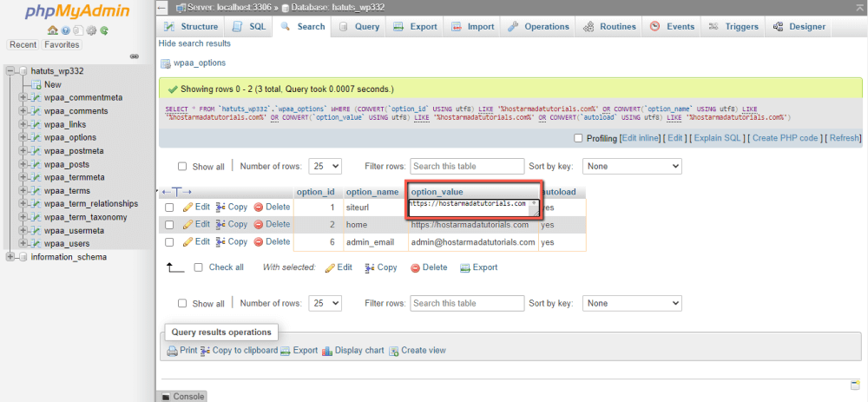The image size is (868, 402).
Task: Switch to the SQL tab
Action: point(249,27)
